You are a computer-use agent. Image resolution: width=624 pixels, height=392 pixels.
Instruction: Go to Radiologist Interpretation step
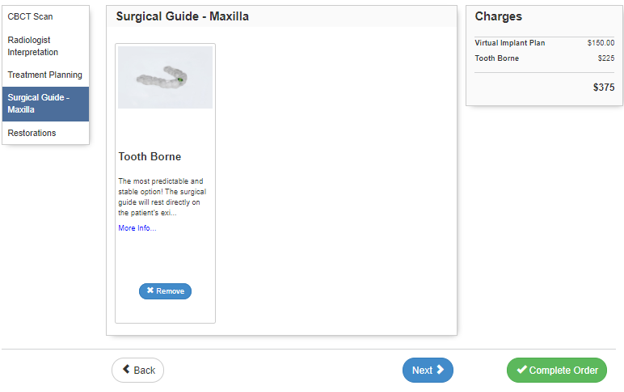[45, 46]
